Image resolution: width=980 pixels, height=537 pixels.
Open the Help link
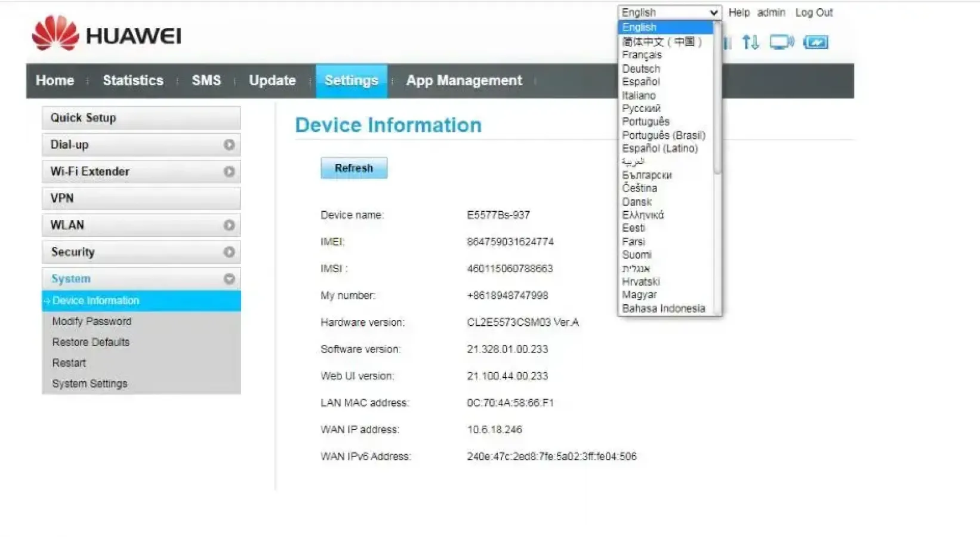(x=739, y=13)
